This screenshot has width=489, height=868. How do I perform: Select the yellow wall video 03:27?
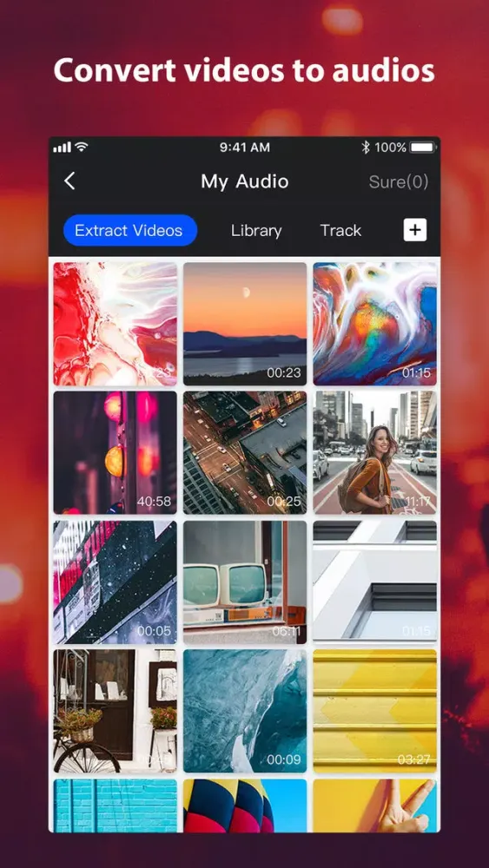(375, 712)
